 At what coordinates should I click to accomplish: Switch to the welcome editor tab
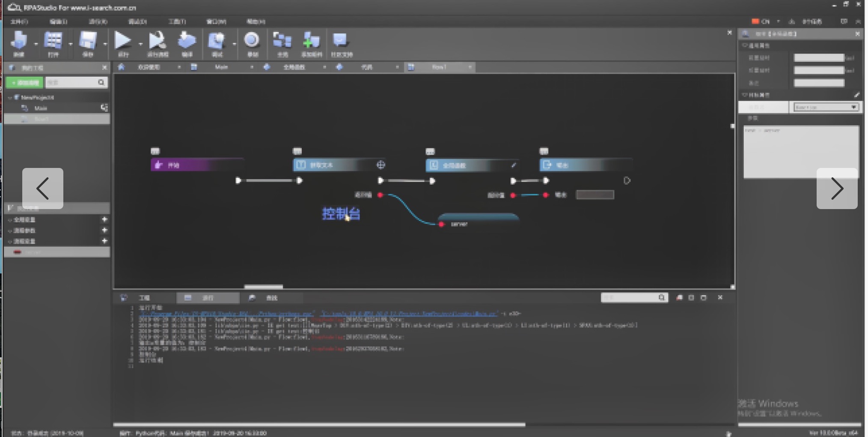pos(149,67)
